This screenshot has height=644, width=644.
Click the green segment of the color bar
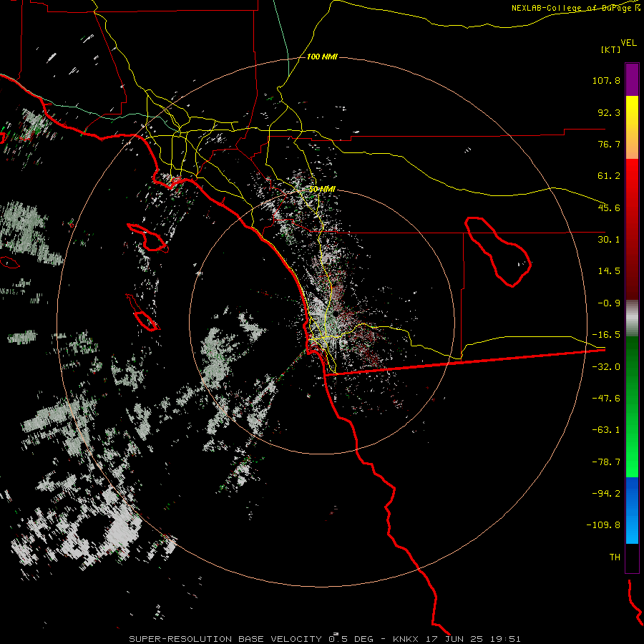click(632, 406)
